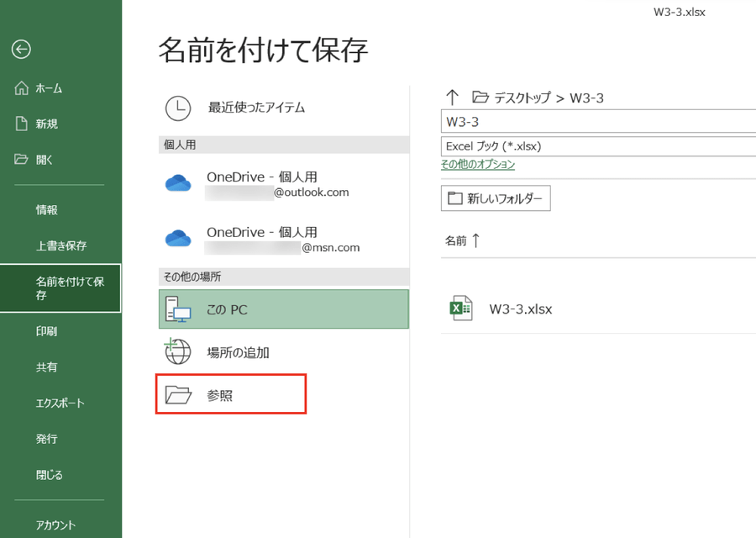The height and width of the screenshot is (538, 756).
Task: Click the OneDrive cloud icon for outlook.com
Action: [178, 183]
